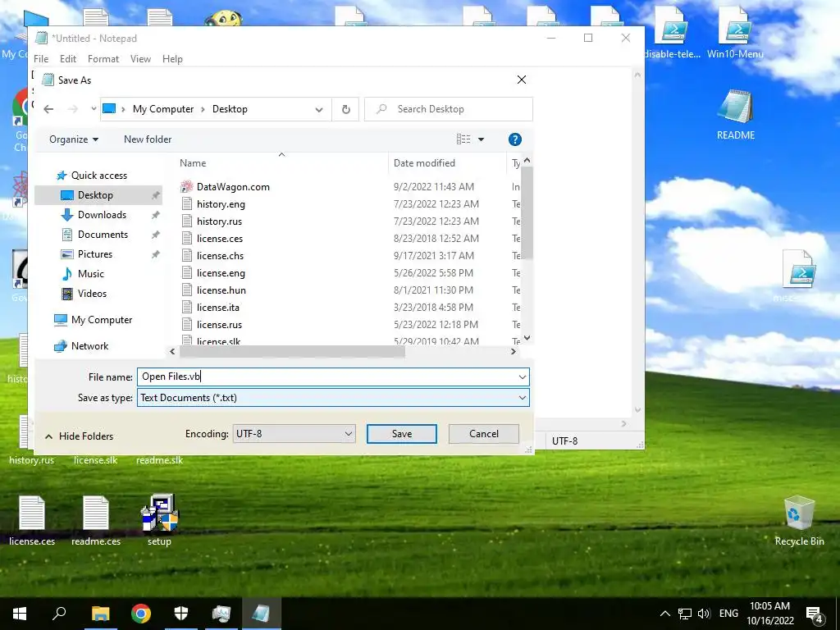
Task: Close the Save As dialog
Action: tap(521, 80)
